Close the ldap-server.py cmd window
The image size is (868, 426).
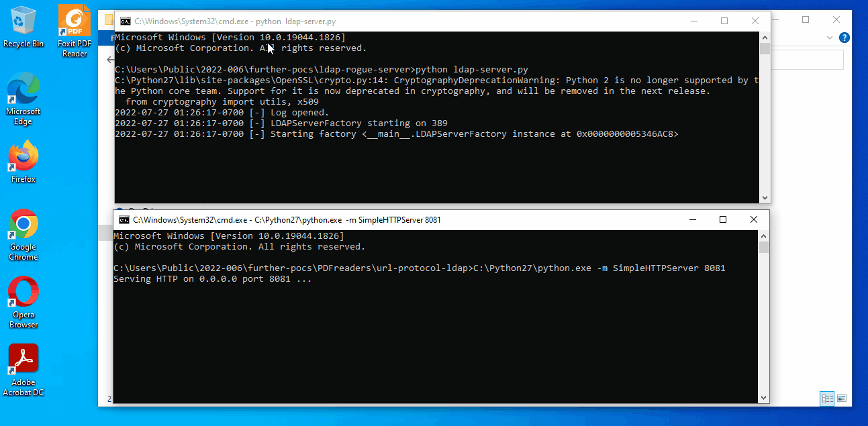755,21
